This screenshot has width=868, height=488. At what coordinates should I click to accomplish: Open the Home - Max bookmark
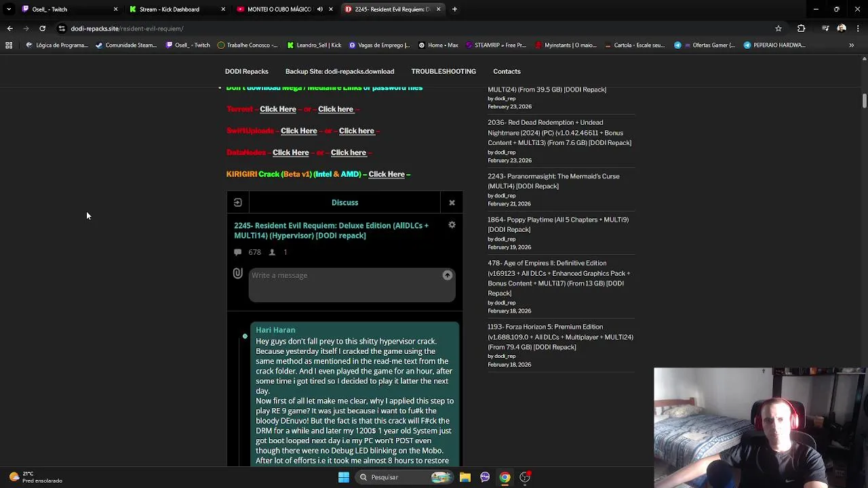[x=438, y=45]
